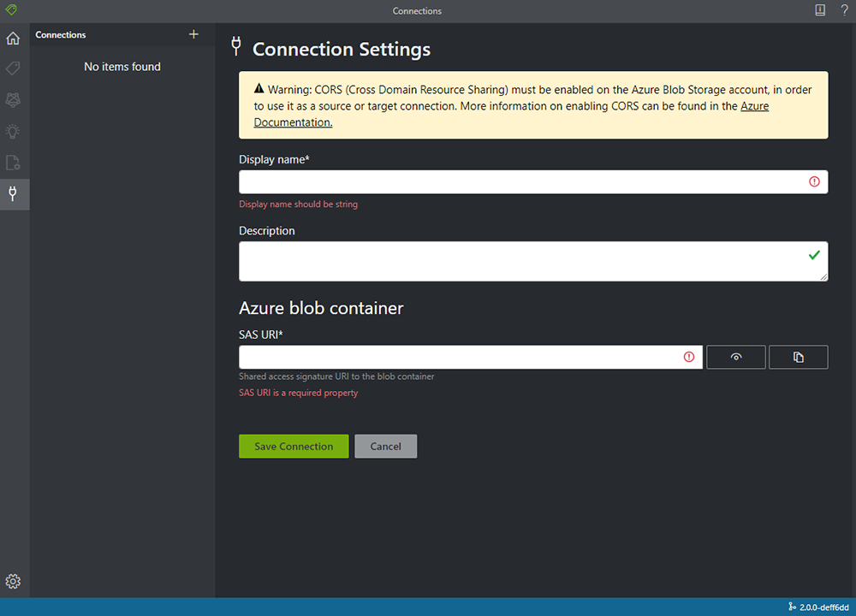Click the 'Description' field label
The width and height of the screenshot is (856, 616).
[x=267, y=231]
